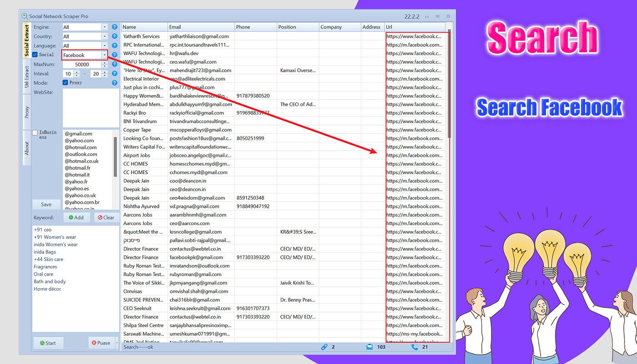Increase MaxNum using its up stepper arrow
Viewport: 637px width, 364px height.
(105, 62)
